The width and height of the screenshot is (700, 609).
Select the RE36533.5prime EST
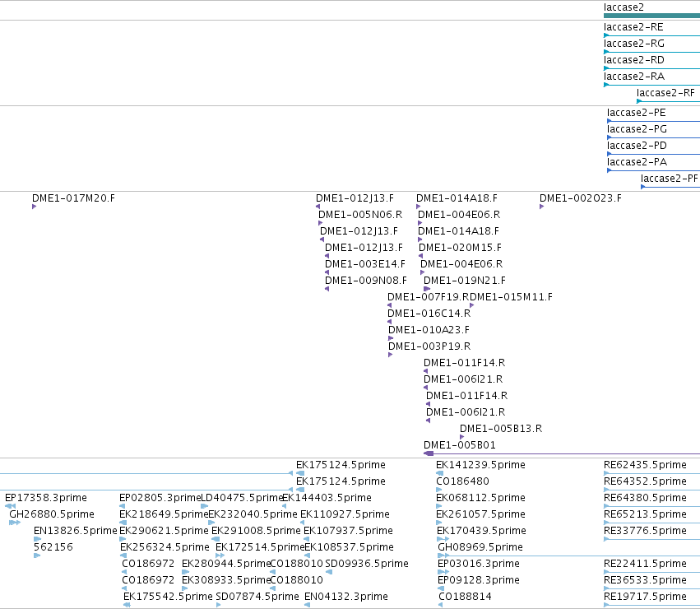[x=645, y=580]
